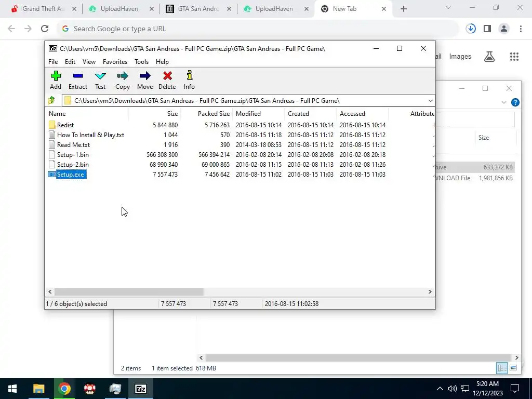Screen dimensions: 532x399
Task: Open a new Chrome tab
Action: click(403, 9)
